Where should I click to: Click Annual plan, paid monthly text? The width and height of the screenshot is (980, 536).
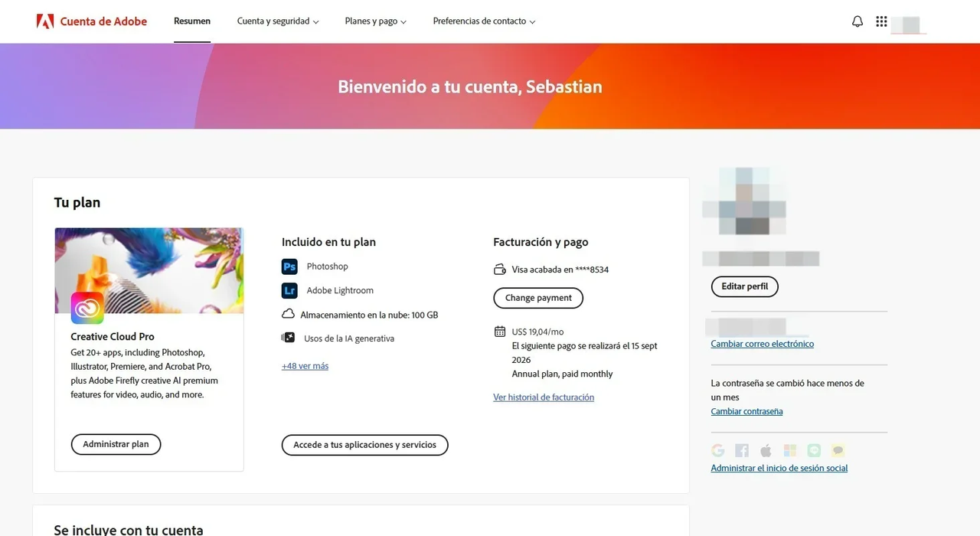(562, 374)
